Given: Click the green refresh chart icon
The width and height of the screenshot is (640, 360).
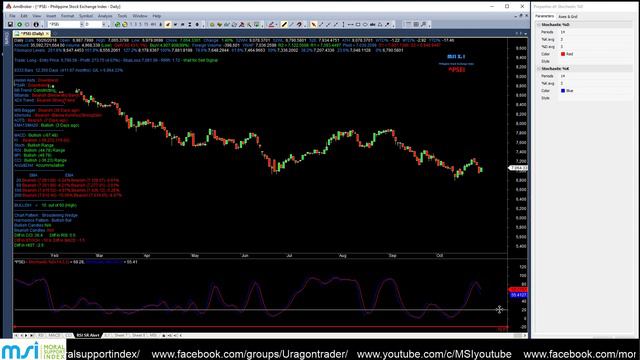Looking at the screenshot, I should point(118,24).
